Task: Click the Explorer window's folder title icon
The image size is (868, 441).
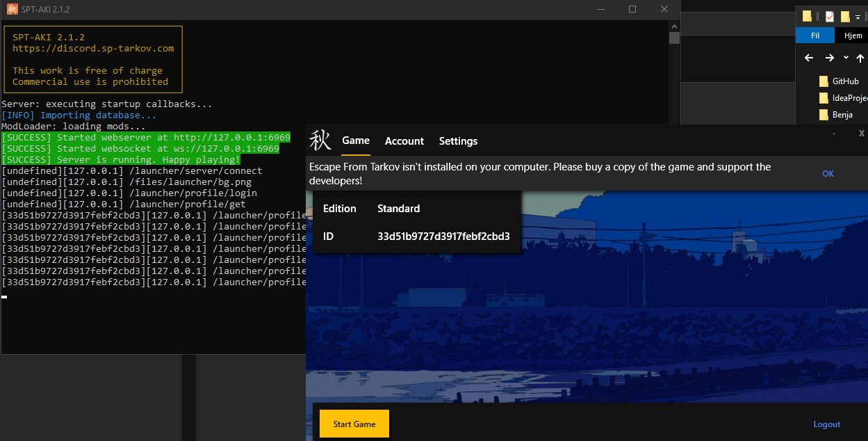Action: pyautogui.click(x=807, y=16)
